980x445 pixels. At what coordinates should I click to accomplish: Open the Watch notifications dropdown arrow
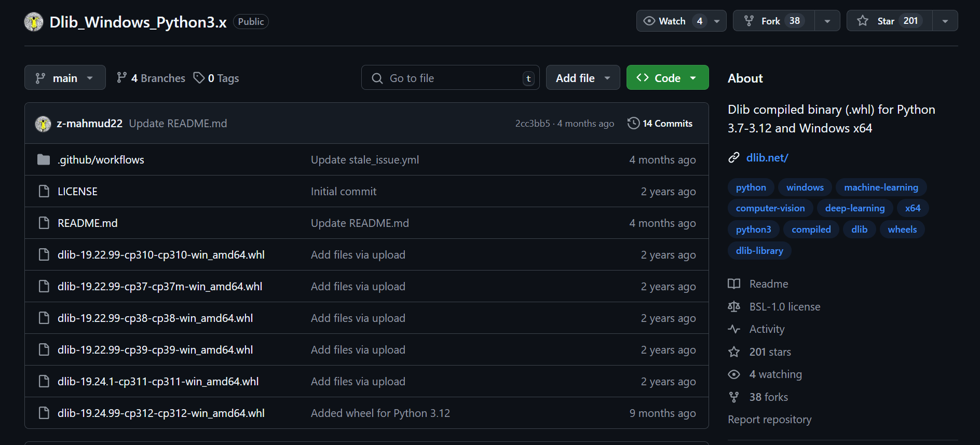pos(717,21)
